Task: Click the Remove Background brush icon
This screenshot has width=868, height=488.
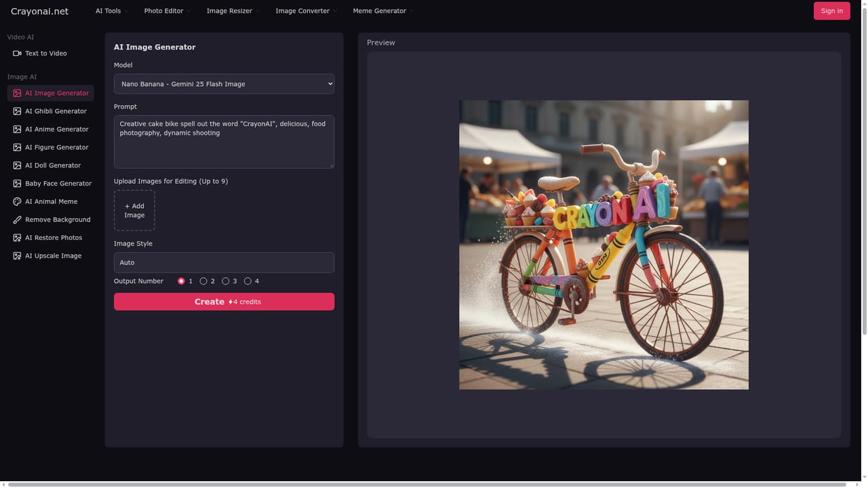Action: coord(17,220)
